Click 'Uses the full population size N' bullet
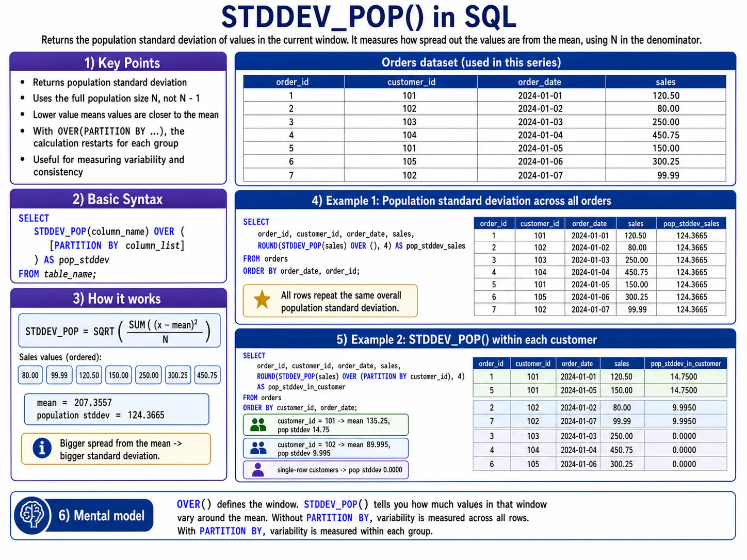The image size is (747, 560). [117, 98]
